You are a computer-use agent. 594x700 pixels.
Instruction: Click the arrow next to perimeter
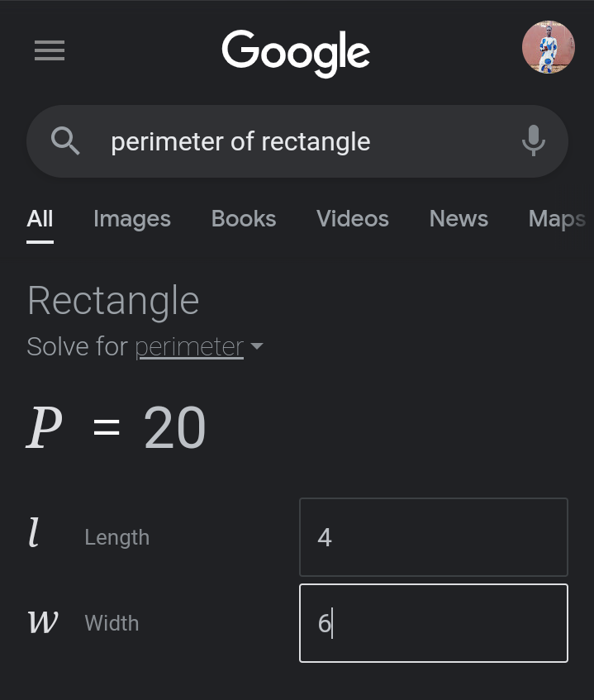[x=257, y=346]
